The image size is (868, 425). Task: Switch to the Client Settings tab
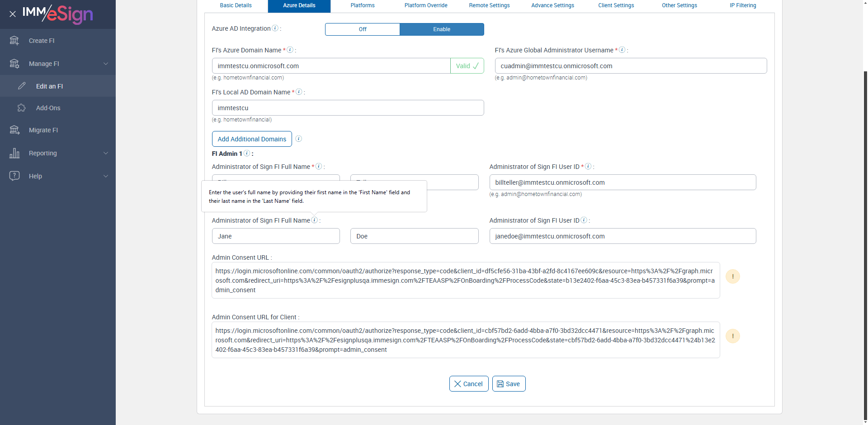click(x=616, y=5)
